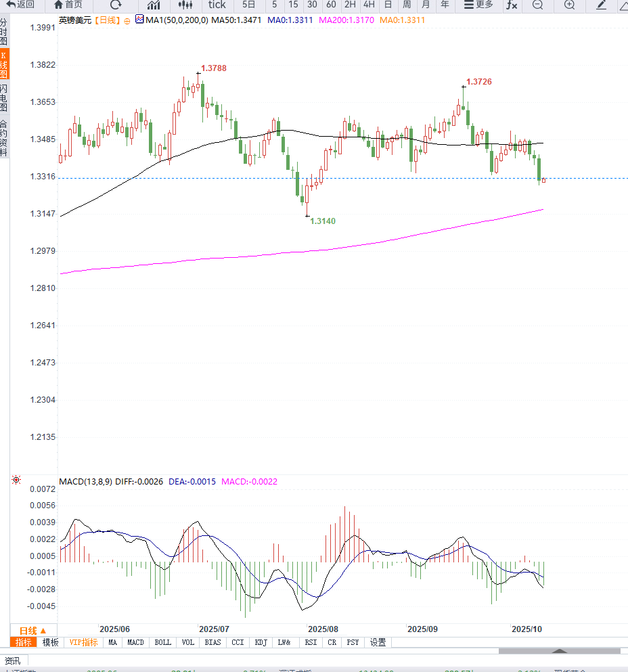Choose the VOL indicator button
Image resolution: width=628 pixels, height=672 pixels.
[187, 642]
